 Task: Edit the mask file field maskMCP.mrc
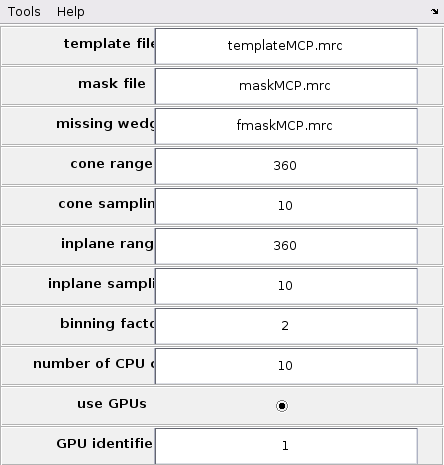point(286,86)
